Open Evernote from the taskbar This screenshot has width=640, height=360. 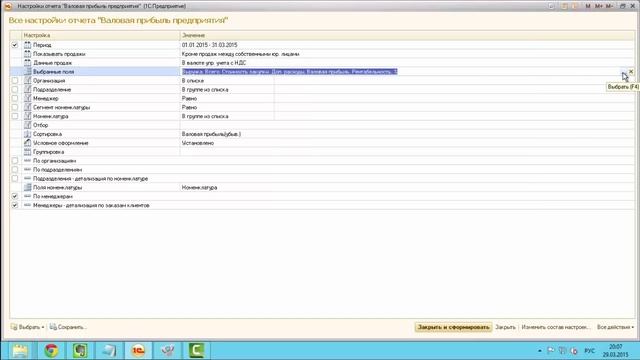point(80,351)
